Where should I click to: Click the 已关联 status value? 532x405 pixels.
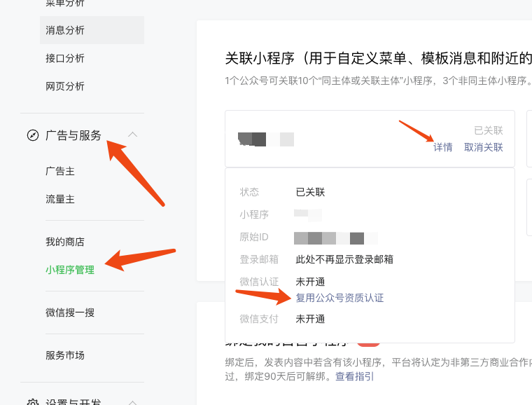tap(310, 192)
